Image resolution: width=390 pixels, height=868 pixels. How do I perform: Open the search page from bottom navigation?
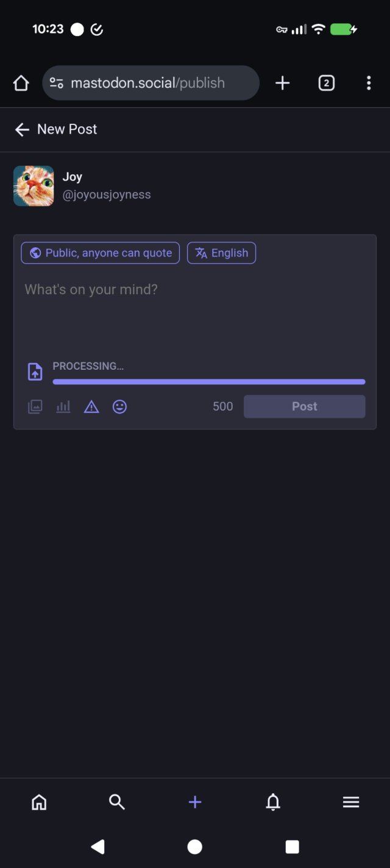click(x=116, y=802)
